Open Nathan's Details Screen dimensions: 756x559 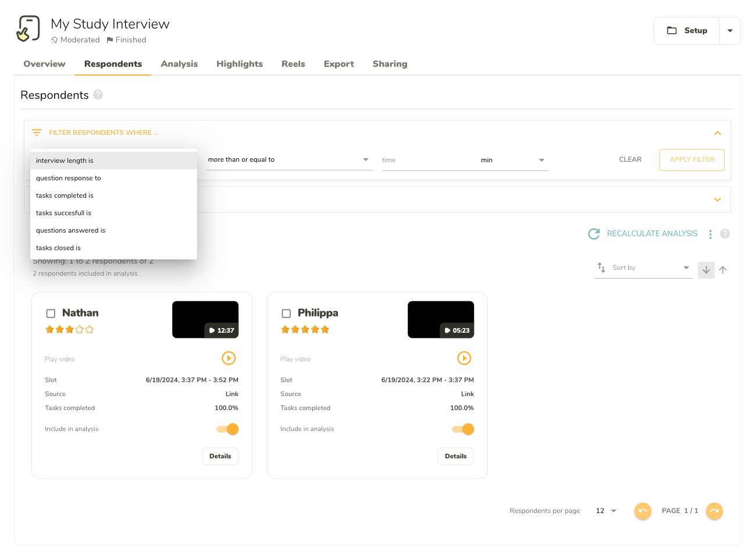pyautogui.click(x=220, y=457)
